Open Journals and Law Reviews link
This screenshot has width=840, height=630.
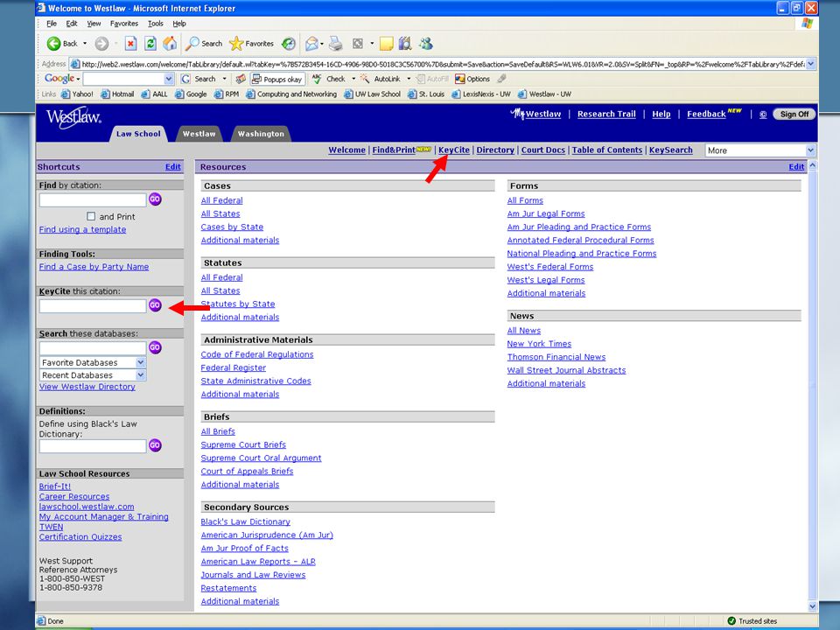[x=253, y=575]
